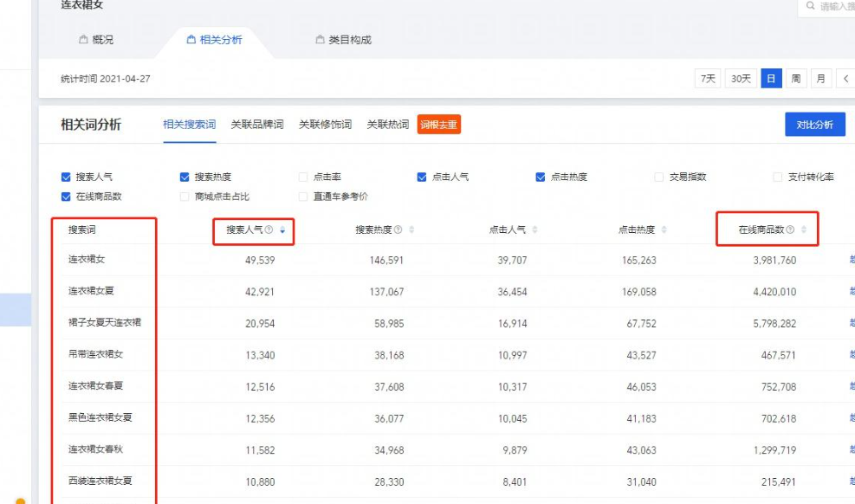Click the 概况 tab icon
Viewport: 855px width, 504px height.
tap(83, 39)
